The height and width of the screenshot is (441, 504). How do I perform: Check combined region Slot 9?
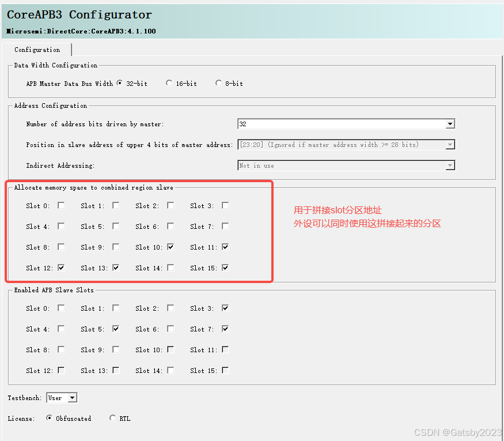[116, 247]
